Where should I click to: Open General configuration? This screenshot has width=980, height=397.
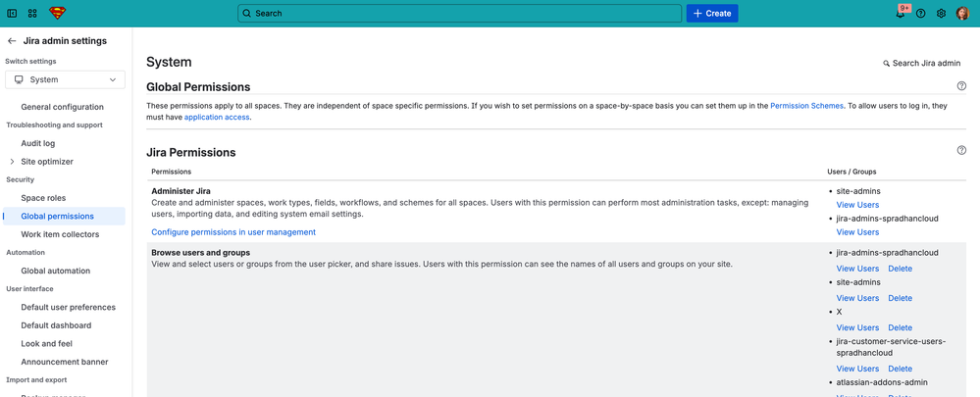coord(63,107)
